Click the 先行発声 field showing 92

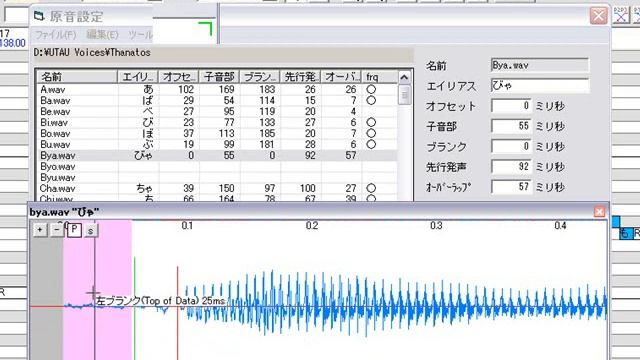511,167
